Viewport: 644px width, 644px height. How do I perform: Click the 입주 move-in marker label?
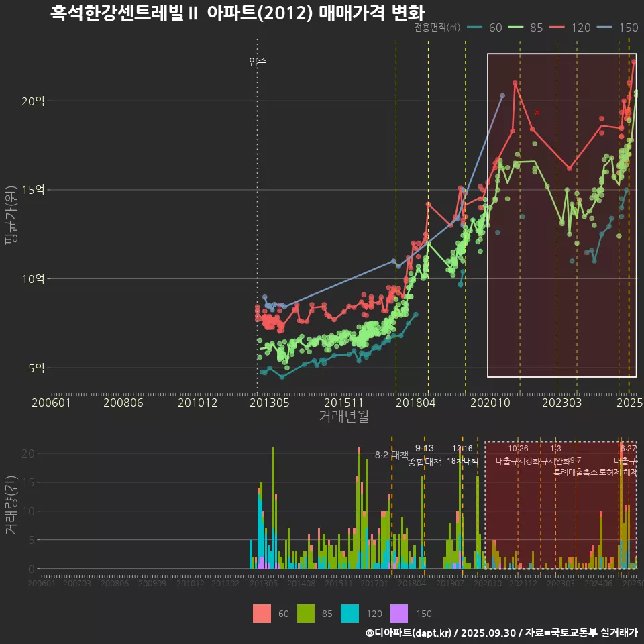[258, 62]
